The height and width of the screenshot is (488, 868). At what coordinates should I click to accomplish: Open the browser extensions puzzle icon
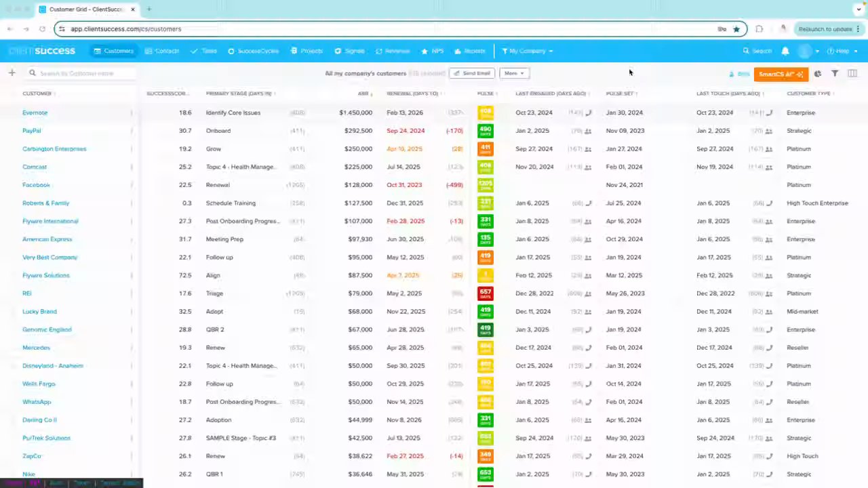click(759, 29)
